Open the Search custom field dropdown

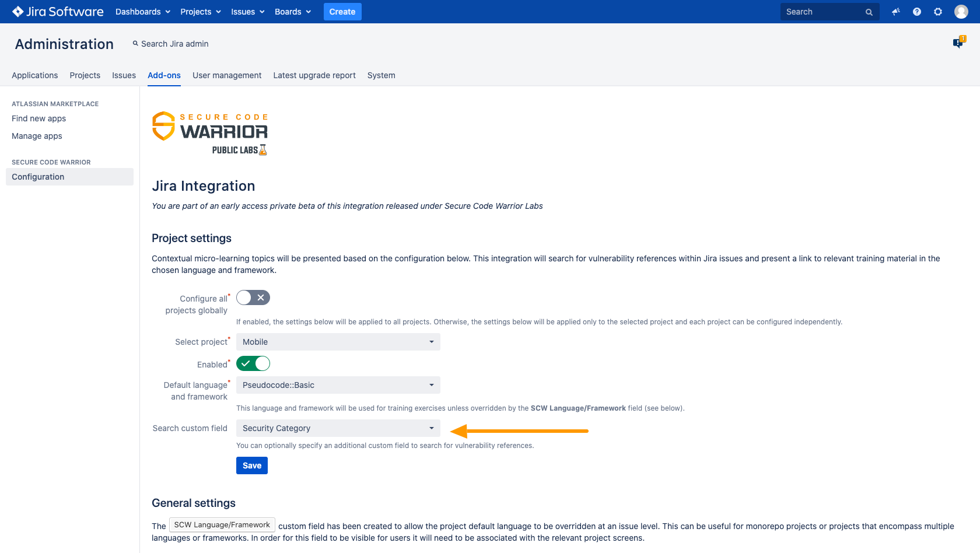point(338,428)
